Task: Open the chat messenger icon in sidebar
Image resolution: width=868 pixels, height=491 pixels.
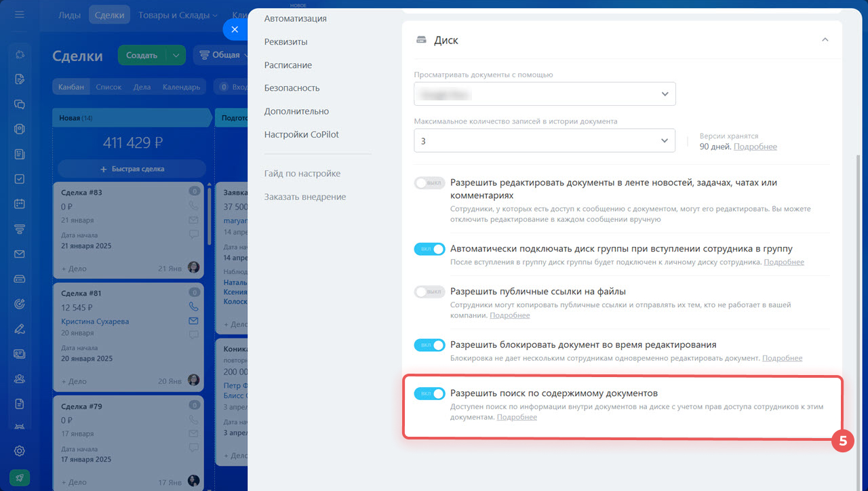Action: pos(19,104)
